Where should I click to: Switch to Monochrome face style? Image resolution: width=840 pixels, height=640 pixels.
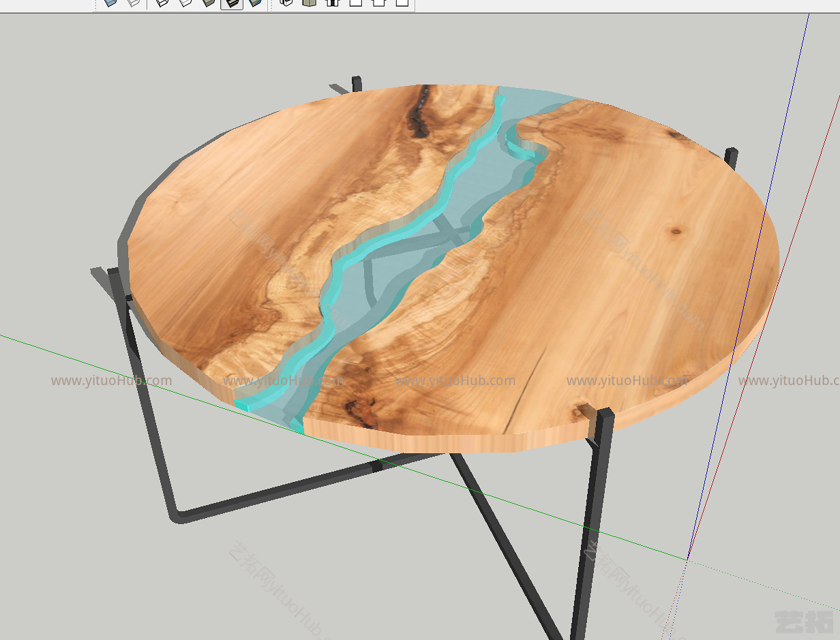pyautogui.click(x=255, y=2)
